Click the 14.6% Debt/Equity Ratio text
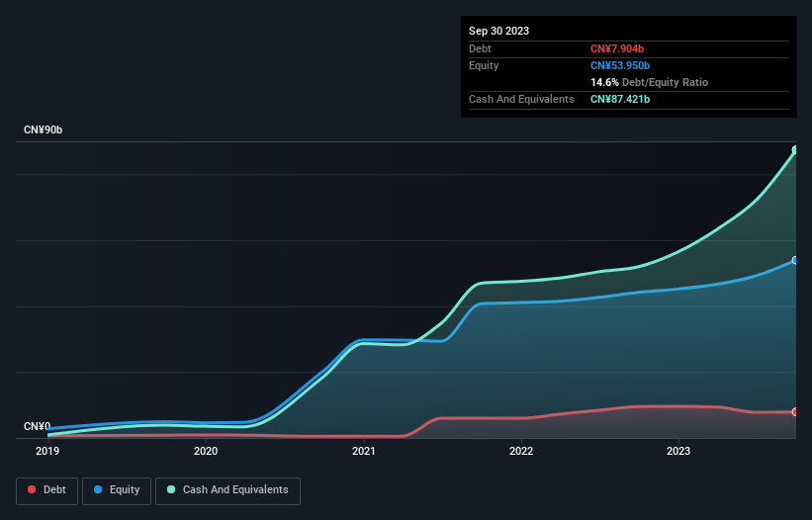Viewport: 812px width, 520px height. click(x=650, y=82)
